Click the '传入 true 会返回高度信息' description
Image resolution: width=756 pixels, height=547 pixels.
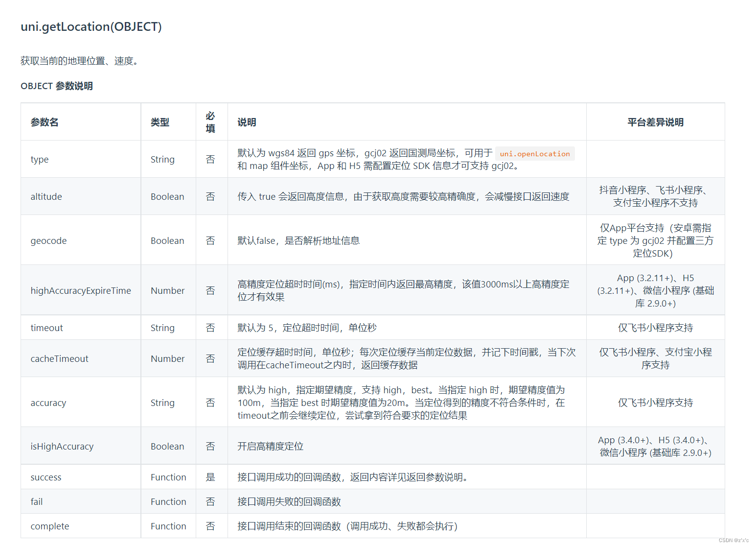click(x=403, y=196)
